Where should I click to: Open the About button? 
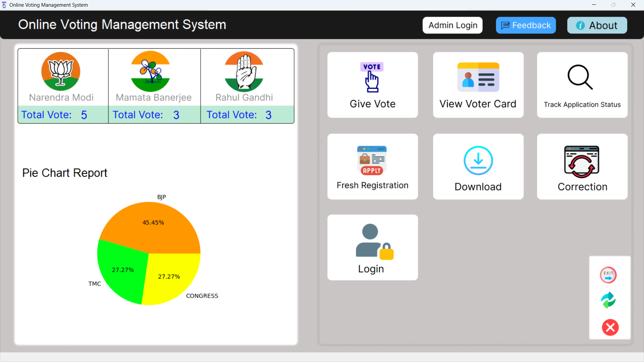pos(597,25)
